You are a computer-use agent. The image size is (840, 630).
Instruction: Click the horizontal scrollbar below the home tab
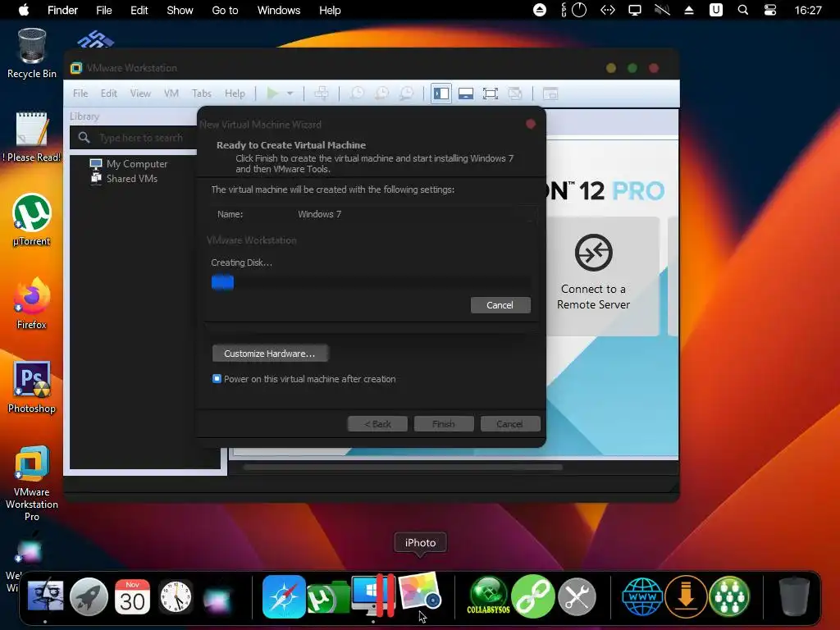click(402, 467)
